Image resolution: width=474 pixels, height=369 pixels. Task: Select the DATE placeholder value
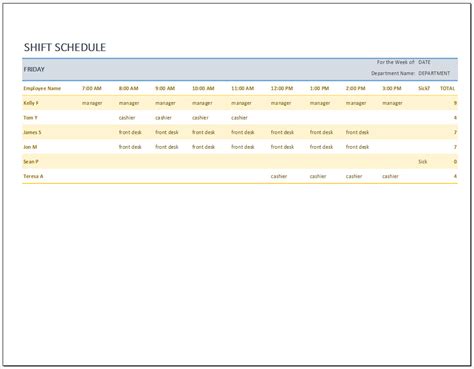point(424,62)
